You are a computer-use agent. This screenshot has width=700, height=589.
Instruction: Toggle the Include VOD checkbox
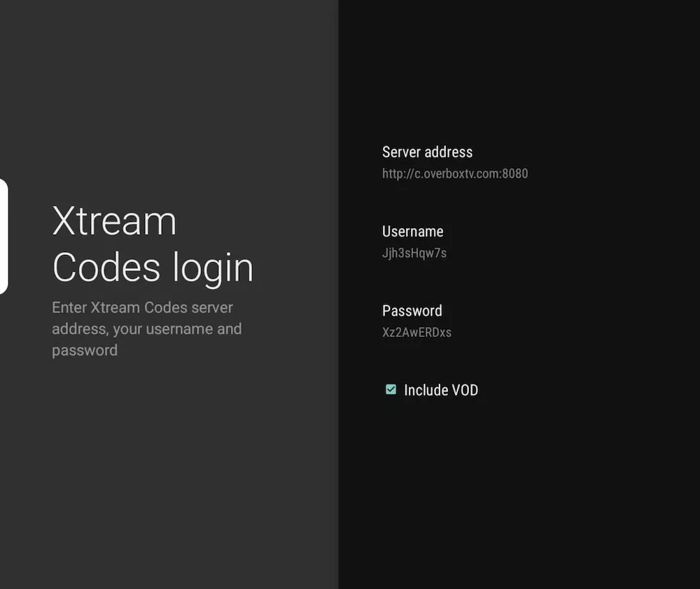click(391, 389)
